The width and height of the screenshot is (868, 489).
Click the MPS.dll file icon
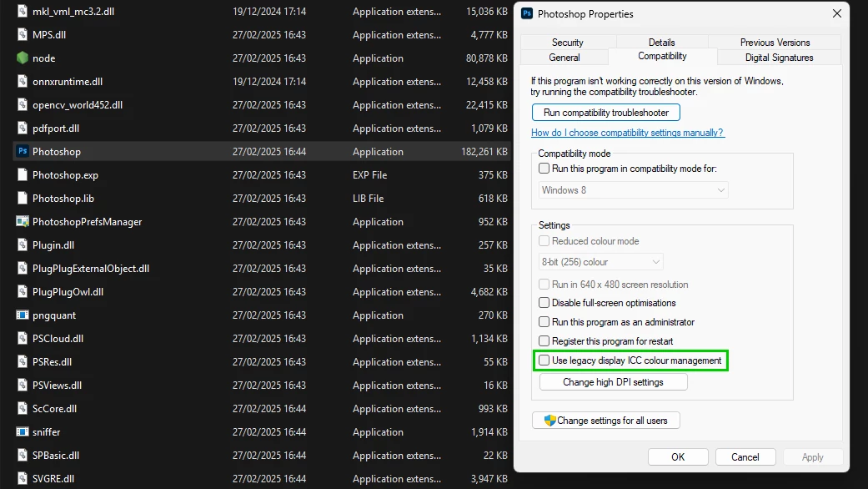click(x=23, y=34)
